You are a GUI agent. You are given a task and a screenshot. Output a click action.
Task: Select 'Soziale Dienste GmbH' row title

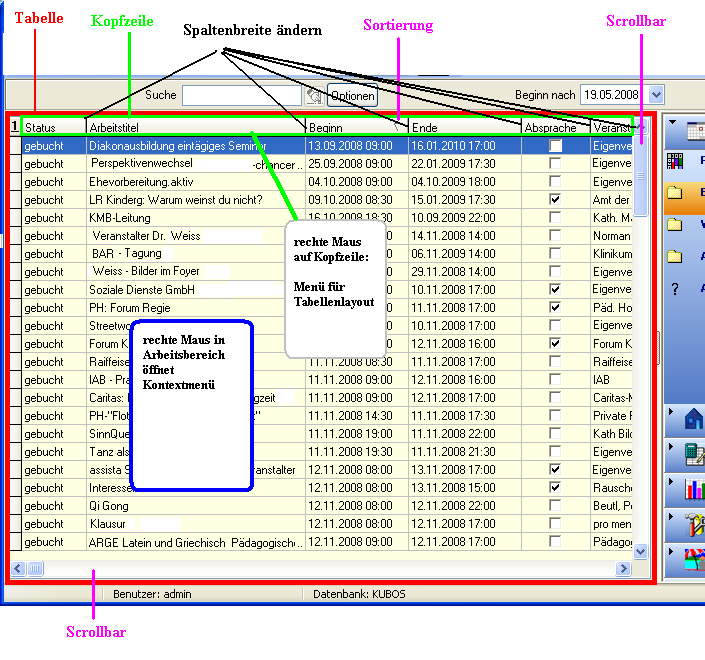tap(142, 290)
